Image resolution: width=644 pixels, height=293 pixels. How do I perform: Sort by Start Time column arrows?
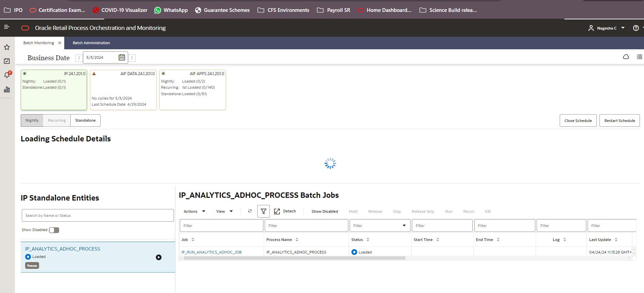click(438, 240)
